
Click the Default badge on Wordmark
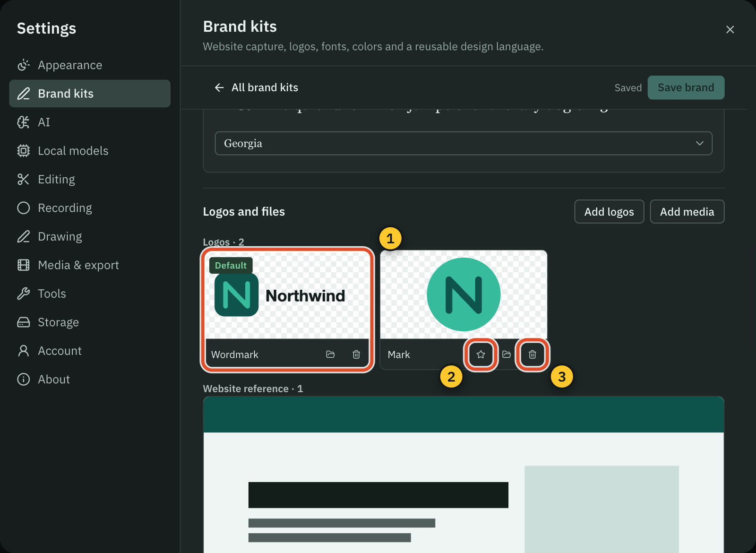231,265
